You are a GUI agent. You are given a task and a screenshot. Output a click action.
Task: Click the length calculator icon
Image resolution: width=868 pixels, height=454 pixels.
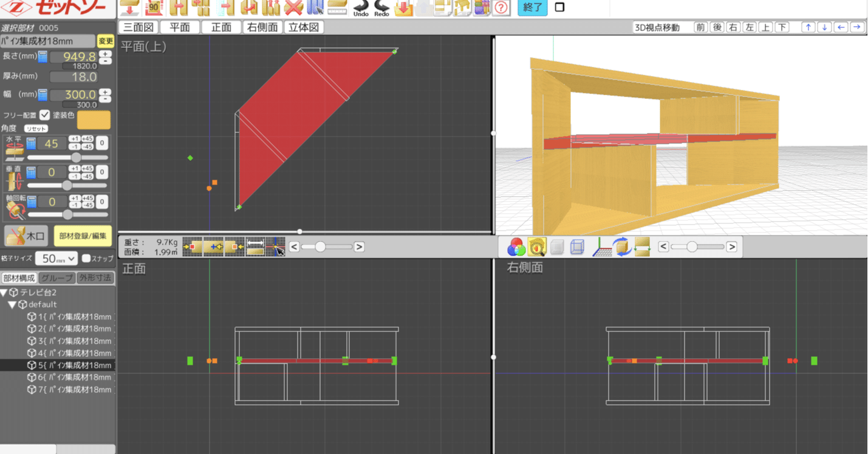43,57
